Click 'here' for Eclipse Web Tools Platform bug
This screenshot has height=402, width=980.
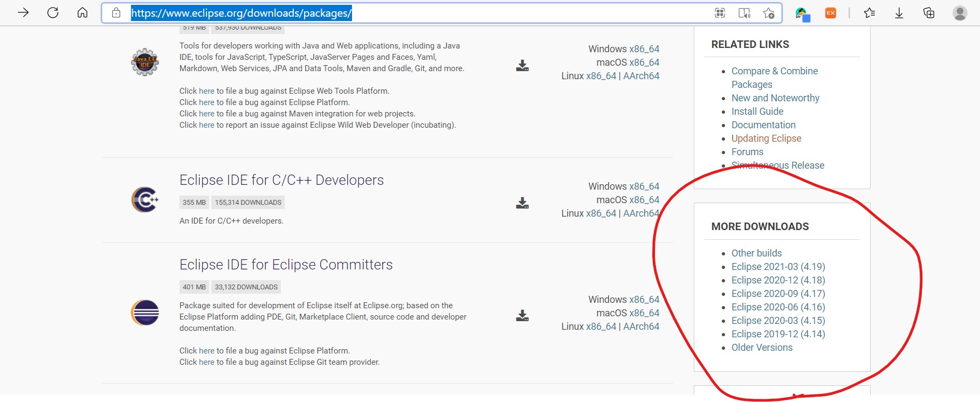pos(206,91)
